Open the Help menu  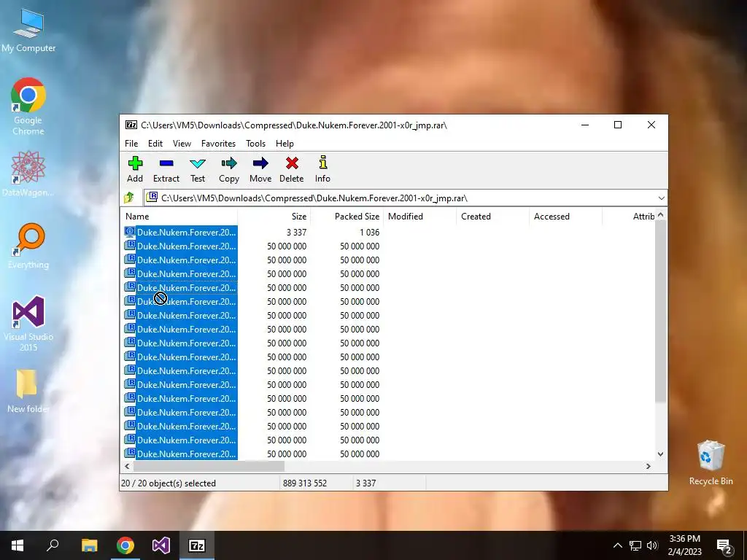[x=285, y=144]
